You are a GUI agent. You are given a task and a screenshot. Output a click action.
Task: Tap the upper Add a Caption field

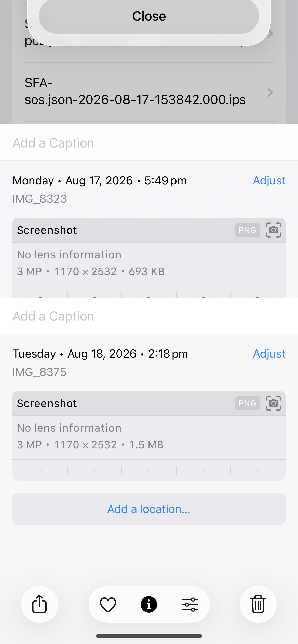click(149, 143)
